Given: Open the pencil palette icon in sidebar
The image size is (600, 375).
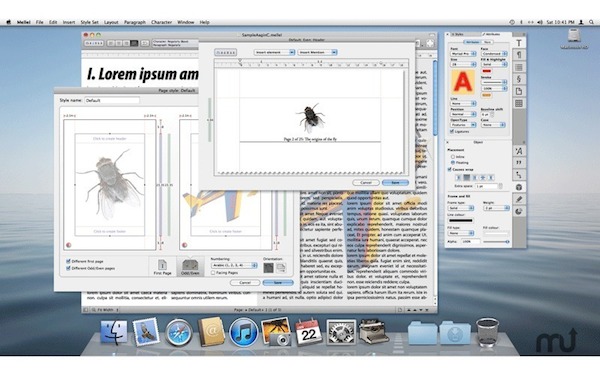Looking at the screenshot, I should 519,199.
